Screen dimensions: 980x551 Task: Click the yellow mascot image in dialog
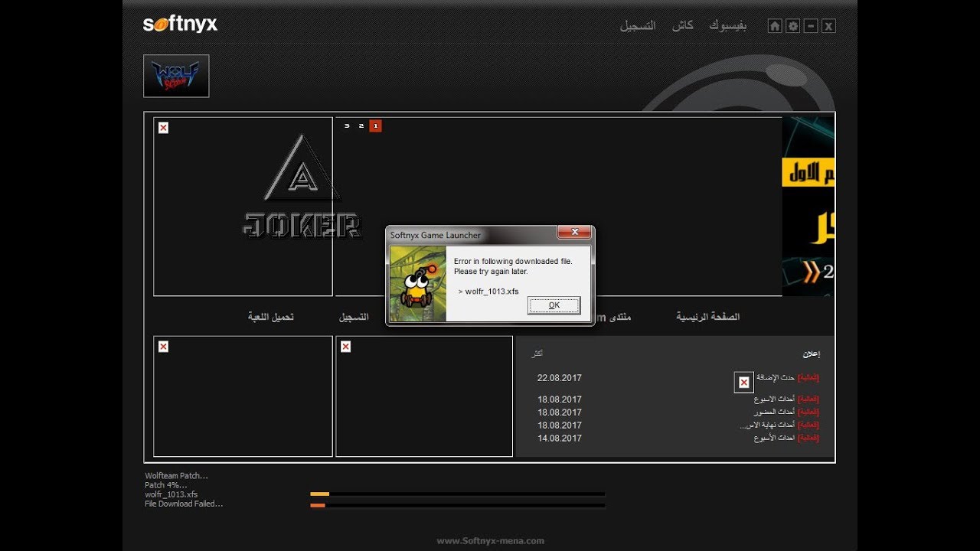click(x=418, y=283)
